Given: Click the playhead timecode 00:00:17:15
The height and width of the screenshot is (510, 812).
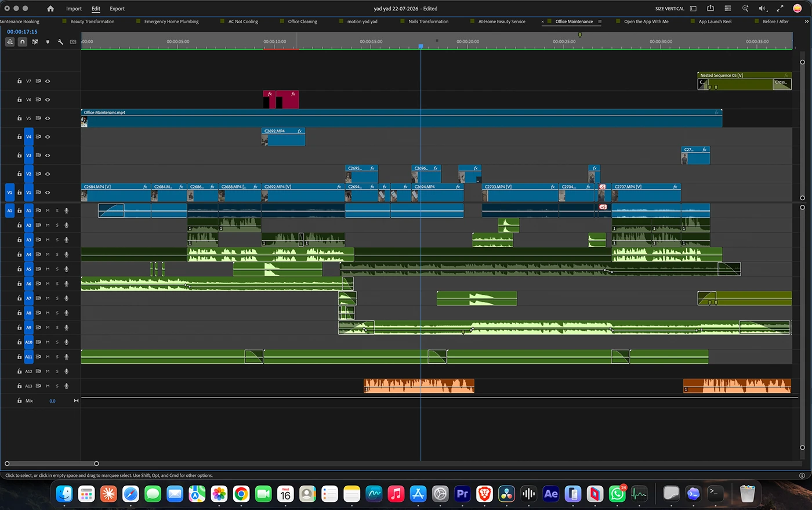Looking at the screenshot, I should 22,32.
